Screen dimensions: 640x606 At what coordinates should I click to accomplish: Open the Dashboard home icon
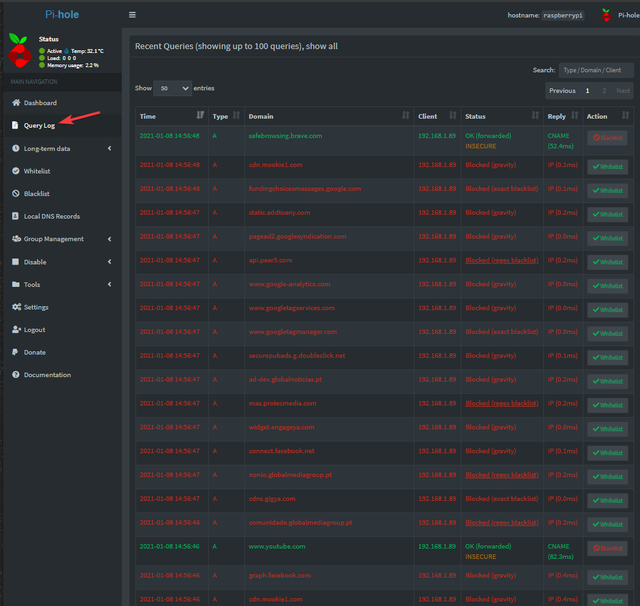16,102
